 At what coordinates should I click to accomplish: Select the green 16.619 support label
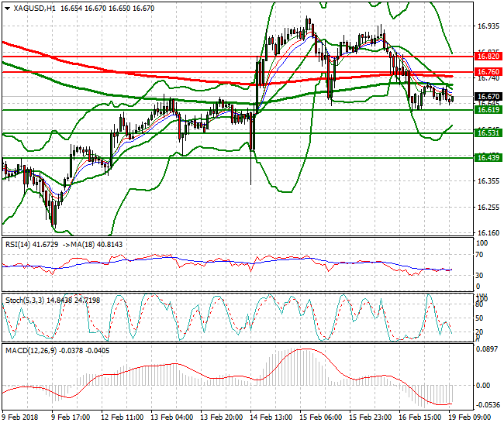click(488, 110)
